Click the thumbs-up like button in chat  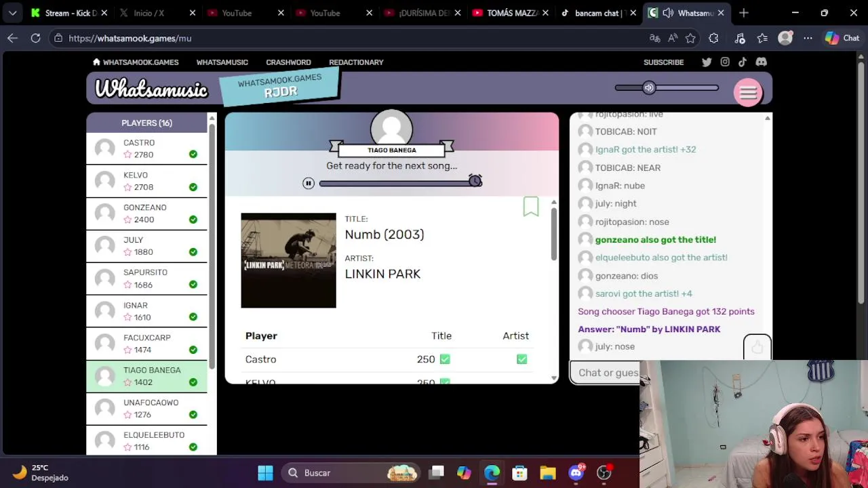(757, 348)
